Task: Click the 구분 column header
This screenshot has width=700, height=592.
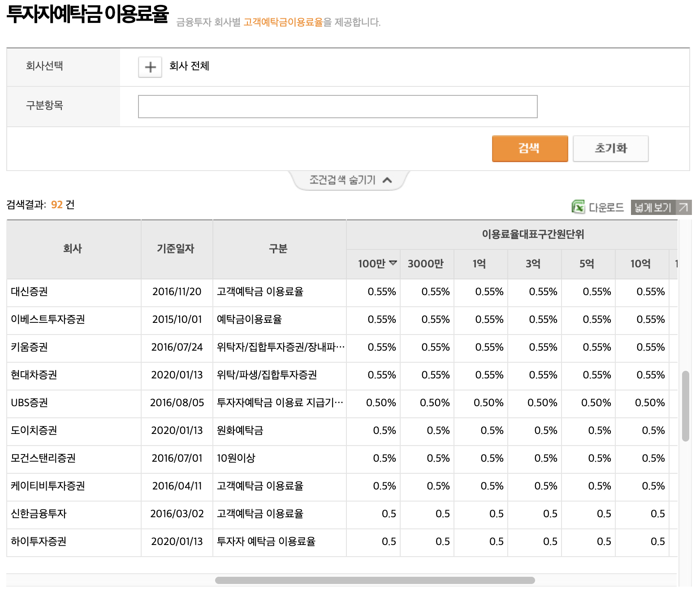Action: tap(279, 249)
